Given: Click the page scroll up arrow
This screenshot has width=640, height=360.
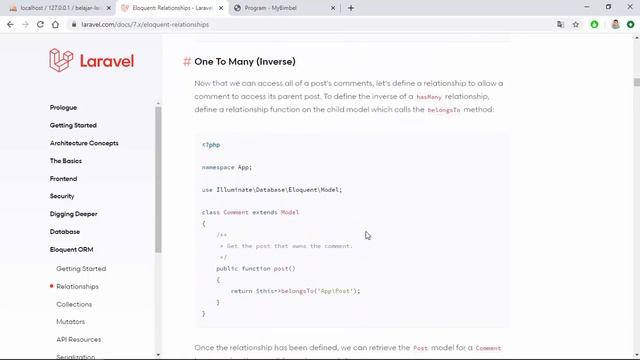Looking at the screenshot, I should point(637,38).
